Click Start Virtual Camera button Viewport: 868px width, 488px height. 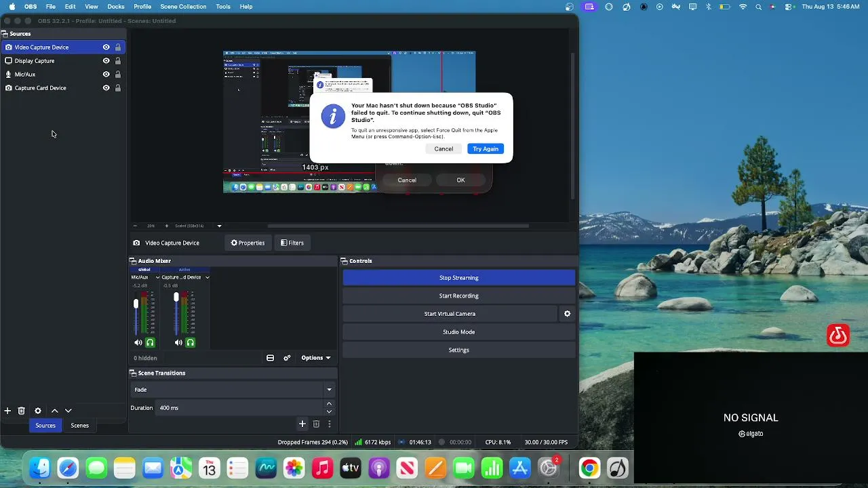pyautogui.click(x=450, y=314)
